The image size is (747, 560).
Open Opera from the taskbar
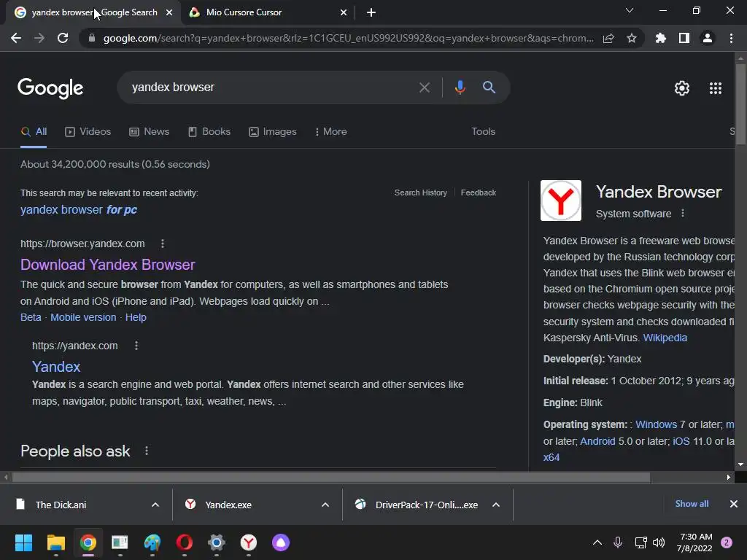pyautogui.click(x=185, y=542)
